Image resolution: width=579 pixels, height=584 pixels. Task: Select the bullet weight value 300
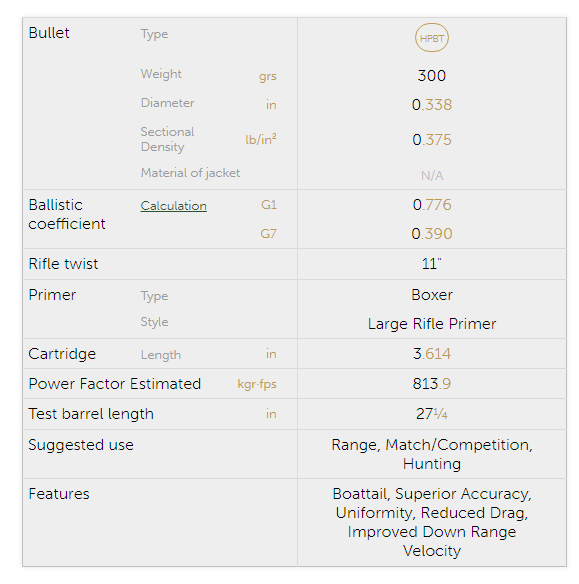tap(432, 76)
